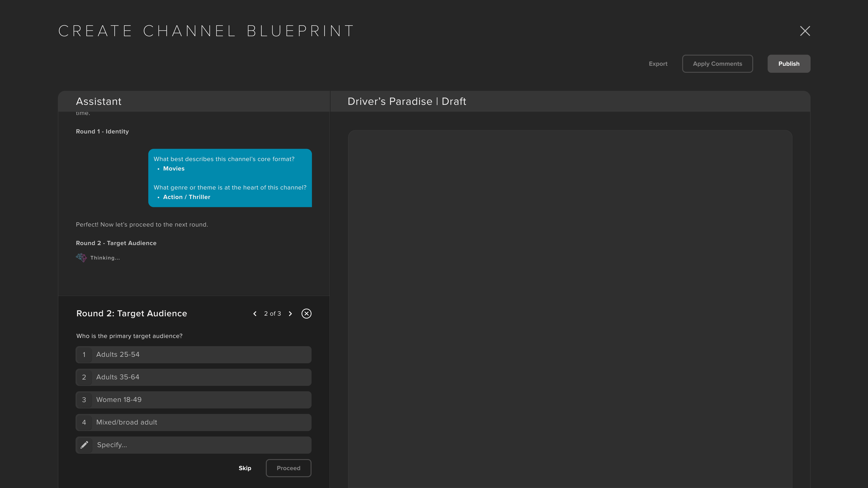Click the 'Round 1 - Identity' heading
This screenshot has width=868, height=488.
point(102,131)
